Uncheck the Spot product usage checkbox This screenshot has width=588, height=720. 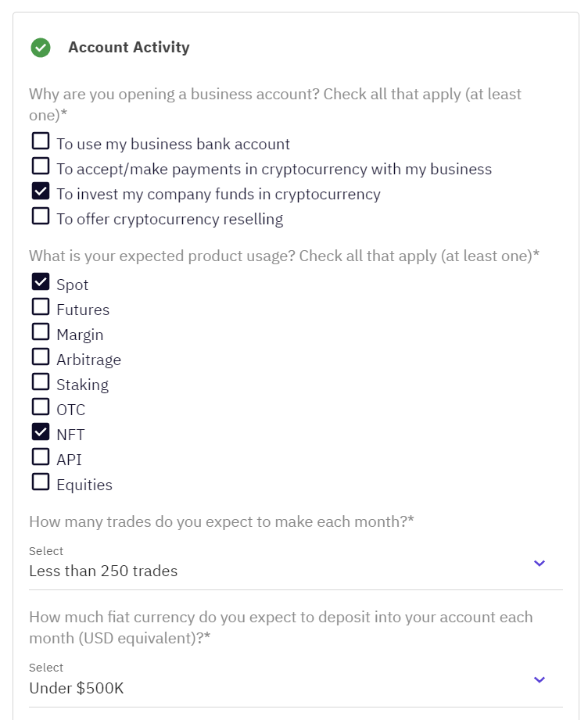pyautogui.click(x=41, y=282)
